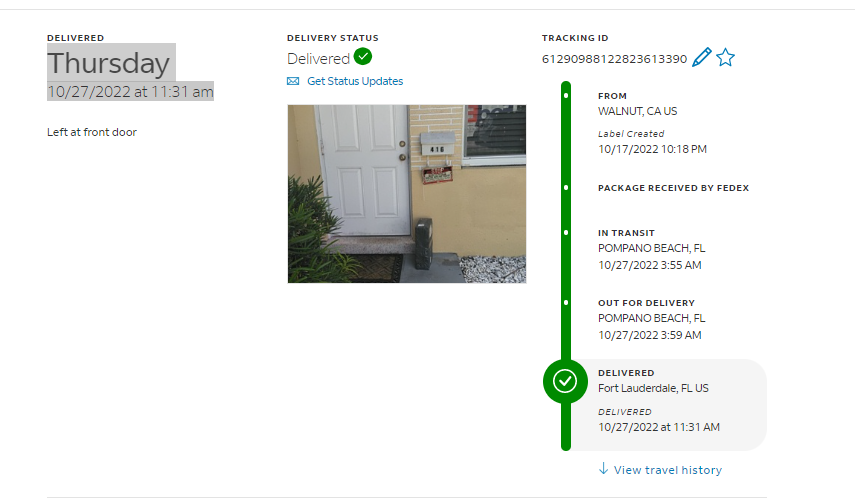Click the star favorite icon by tracking ID
This screenshot has height=504, width=855.
[725, 57]
